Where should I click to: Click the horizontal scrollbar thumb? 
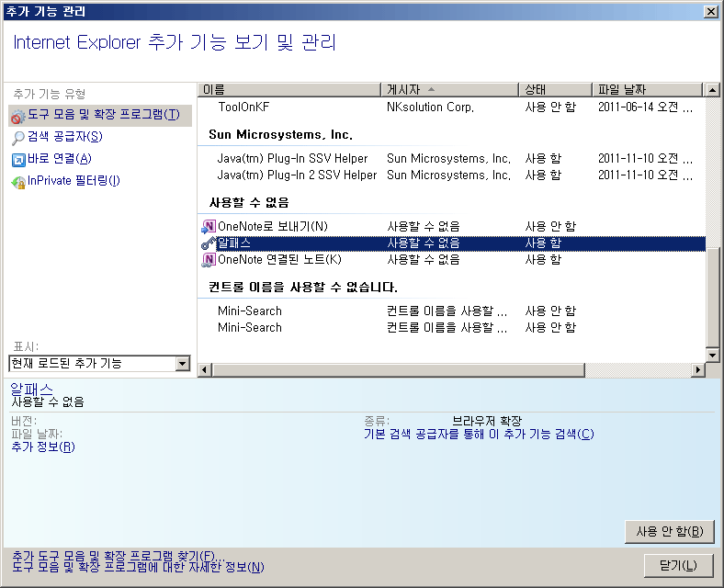pyautogui.click(x=399, y=369)
